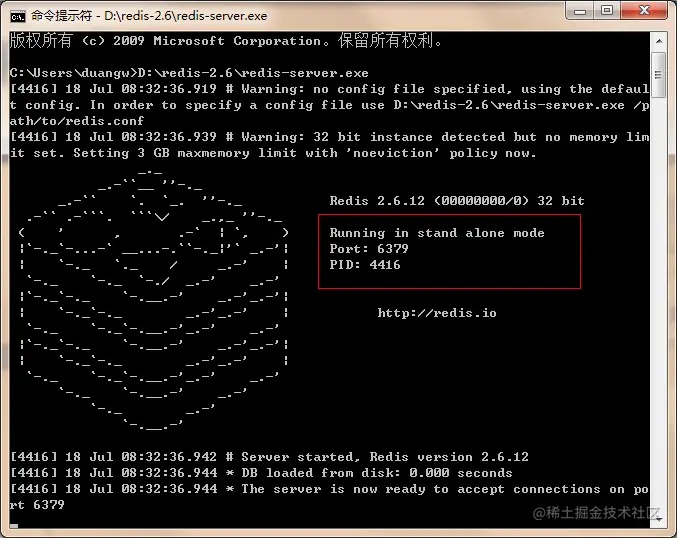Open the command prompt system menu icon
Image resolution: width=677 pixels, height=538 pixels.
pyautogui.click(x=18, y=16)
